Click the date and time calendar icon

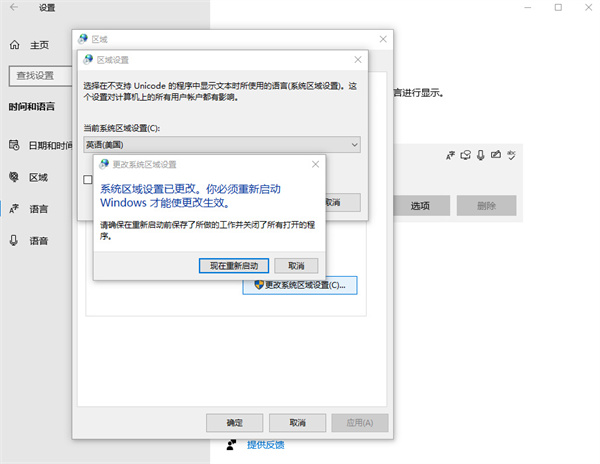tap(14, 145)
